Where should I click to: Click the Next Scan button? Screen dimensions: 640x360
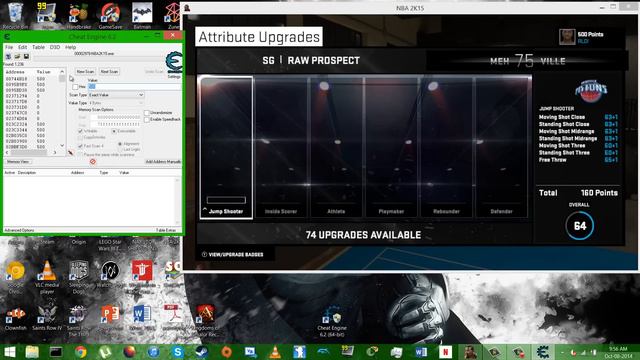coord(109,71)
